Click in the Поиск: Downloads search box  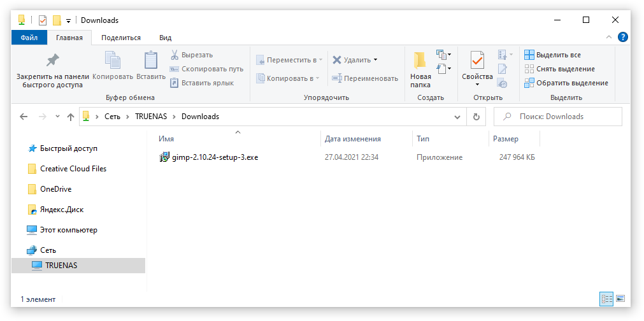pos(558,117)
